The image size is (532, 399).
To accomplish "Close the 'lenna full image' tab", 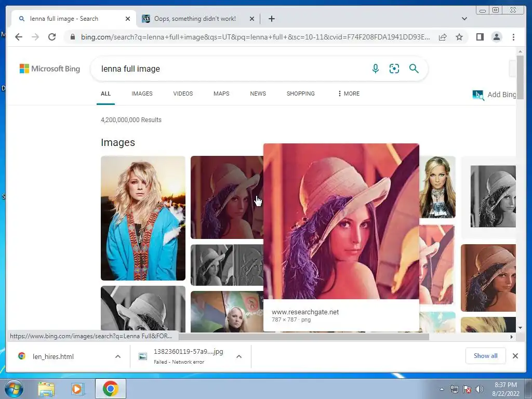I will click(x=128, y=19).
